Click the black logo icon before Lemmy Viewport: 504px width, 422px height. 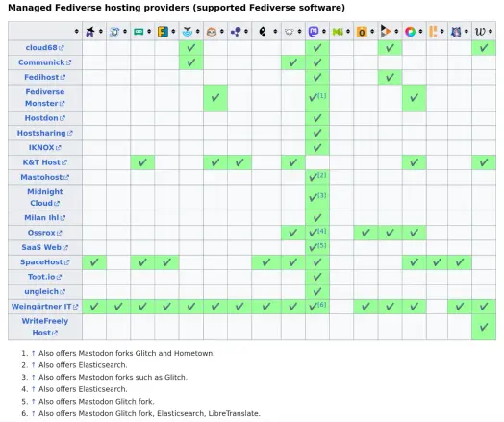[x=263, y=32]
